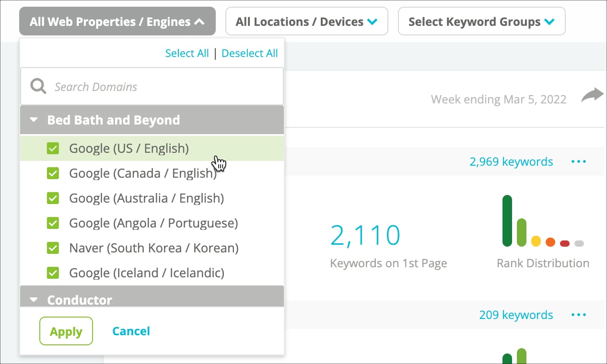
Task: Select the Google (Angola / Portuguese) entry
Action: 152,223
